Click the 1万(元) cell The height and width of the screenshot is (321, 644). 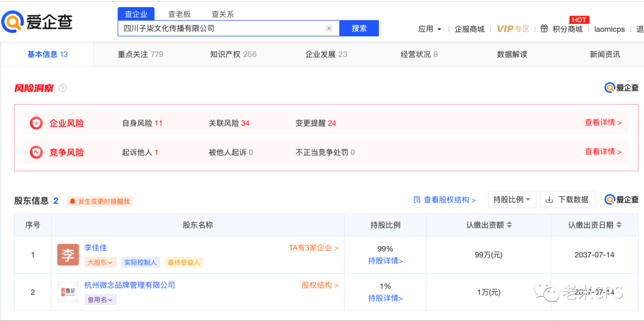coord(488,292)
